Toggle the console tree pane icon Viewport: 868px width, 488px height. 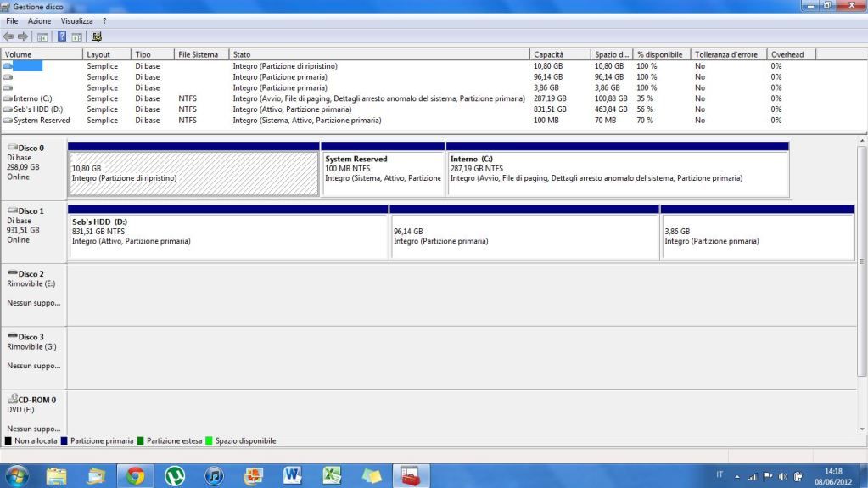click(x=42, y=36)
